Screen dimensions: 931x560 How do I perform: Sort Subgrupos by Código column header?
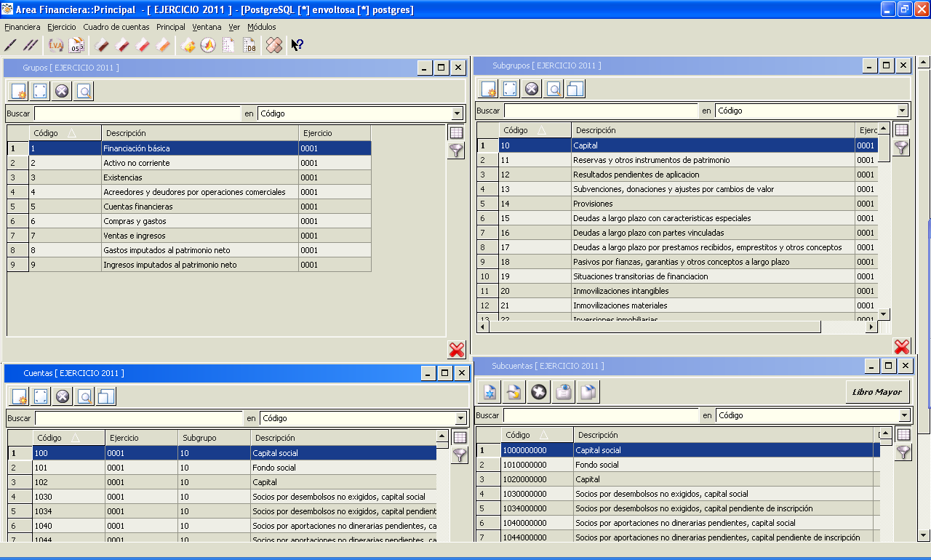(x=535, y=130)
